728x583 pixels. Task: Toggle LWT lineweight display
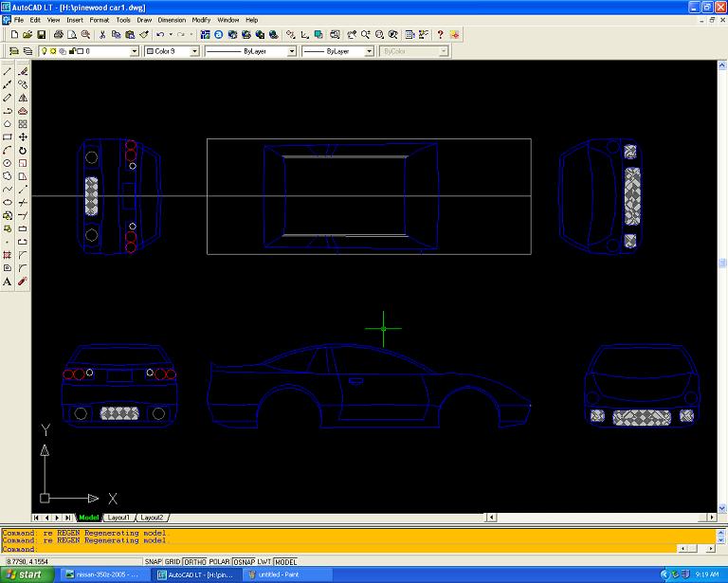[x=264, y=561]
